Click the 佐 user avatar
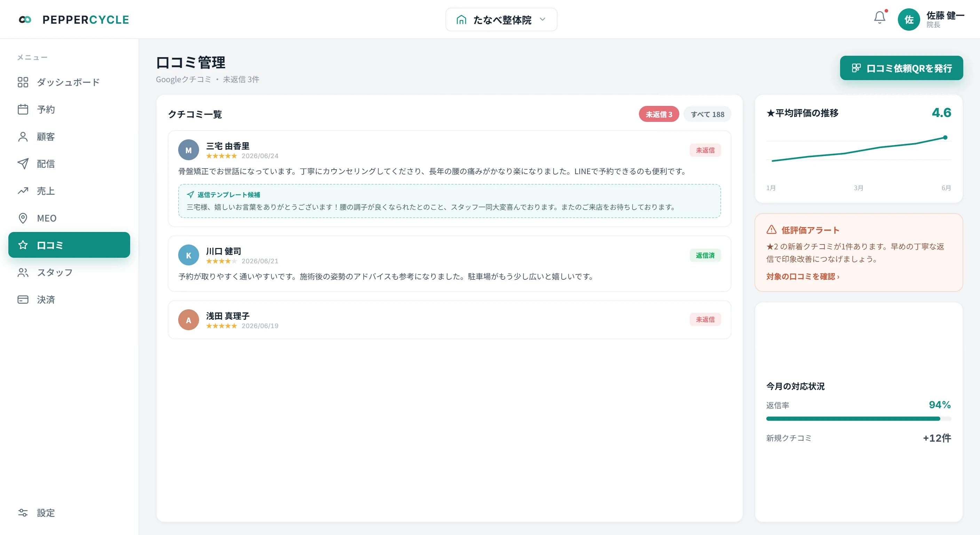This screenshot has width=980, height=535. tap(908, 20)
